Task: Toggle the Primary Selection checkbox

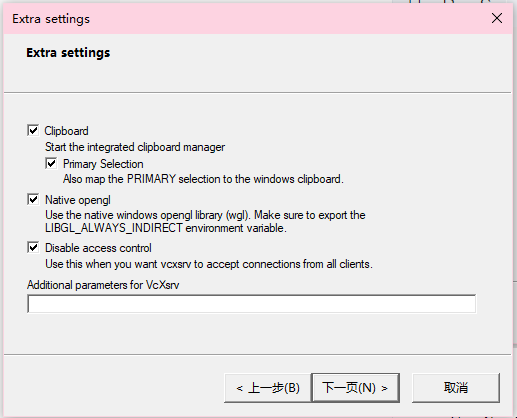Action: click(51, 164)
